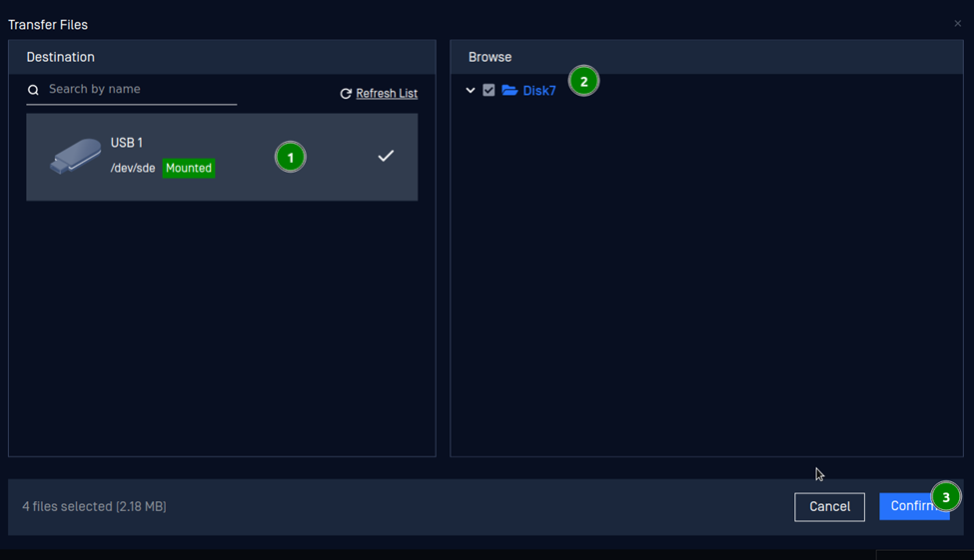Screen dimensions: 974x560
Task: Click the Mounted status badge
Action: 189,169
